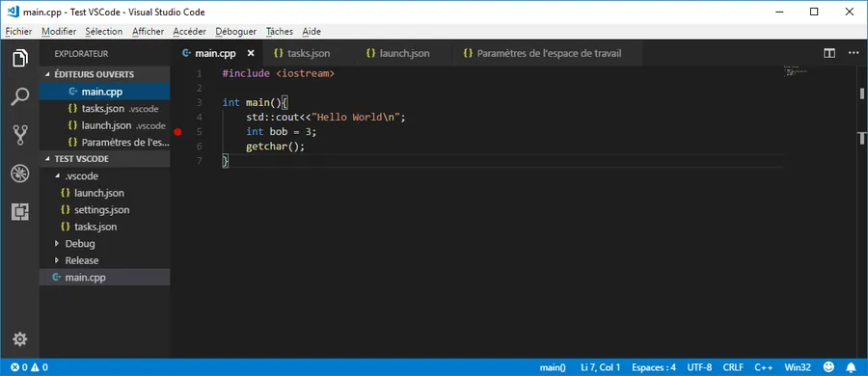Click line number 3 in gutter

point(200,102)
